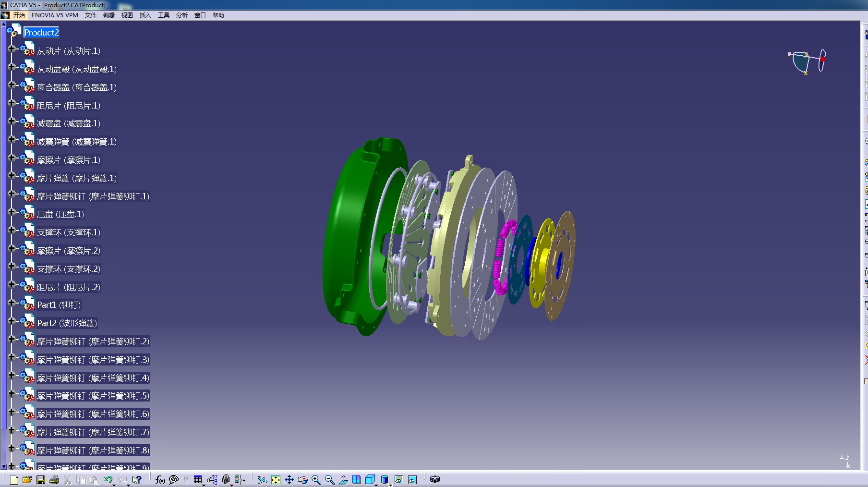Click the Zoom Out magnifier

[329, 479]
